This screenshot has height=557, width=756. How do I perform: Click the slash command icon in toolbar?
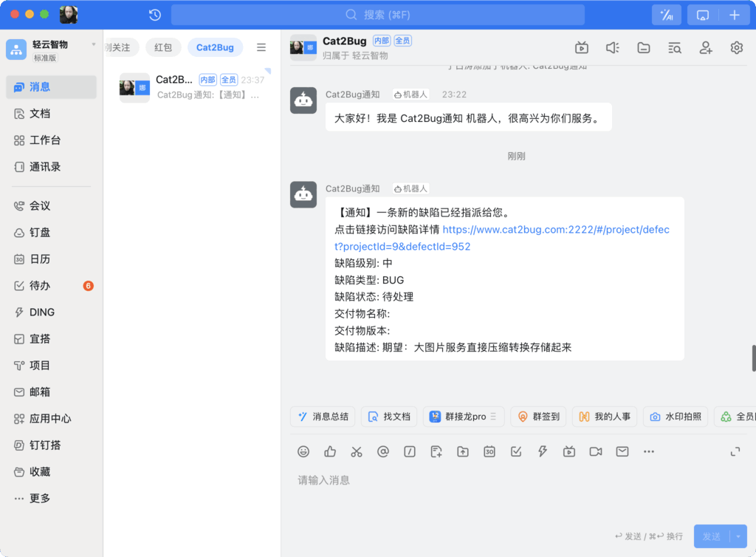pyautogui.click(x=409, y=451)
